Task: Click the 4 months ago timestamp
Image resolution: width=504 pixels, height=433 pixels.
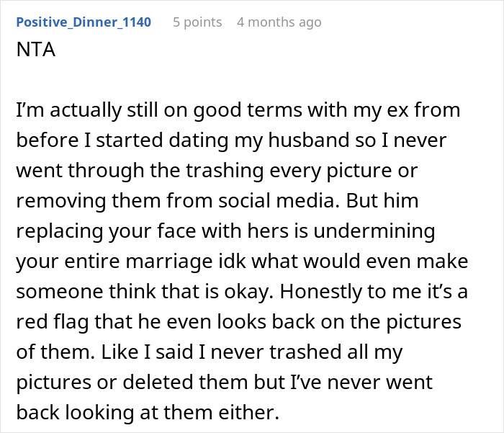Action: [279, 22]
